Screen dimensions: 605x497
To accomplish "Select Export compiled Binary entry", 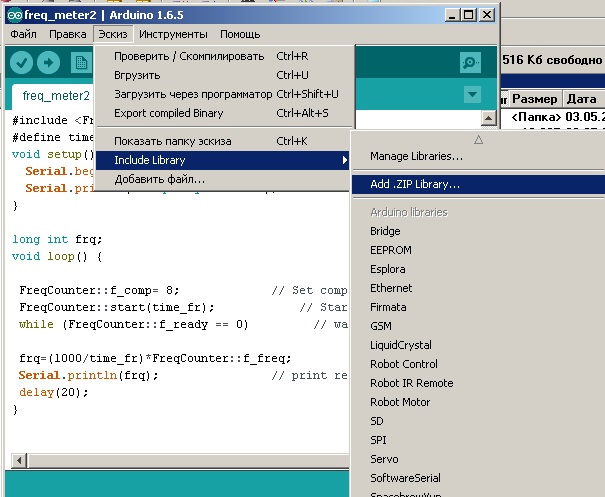I will click(x=225, y=113).
